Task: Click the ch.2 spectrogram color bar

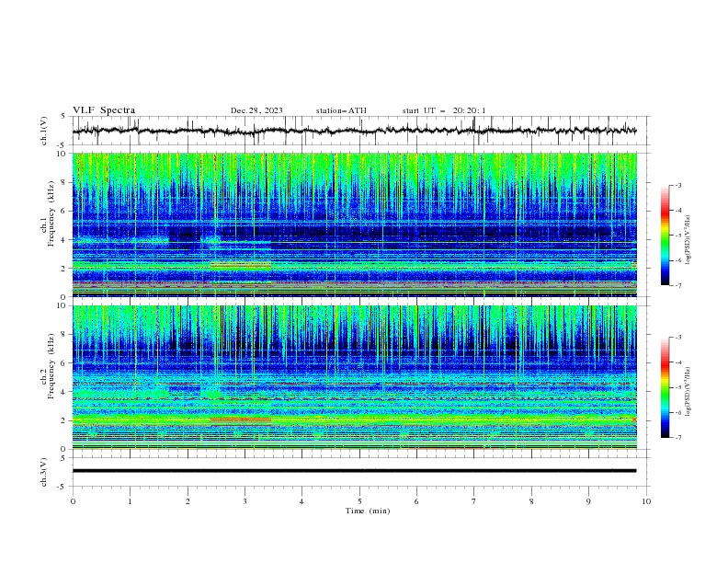Action: tap(665, 387)
